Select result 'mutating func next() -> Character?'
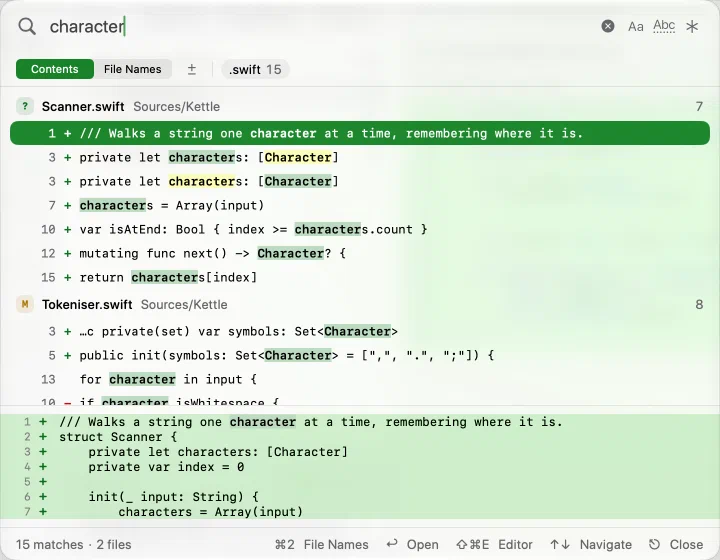Image resolution: width=720 pixels, height=560 pixels. 360,253
